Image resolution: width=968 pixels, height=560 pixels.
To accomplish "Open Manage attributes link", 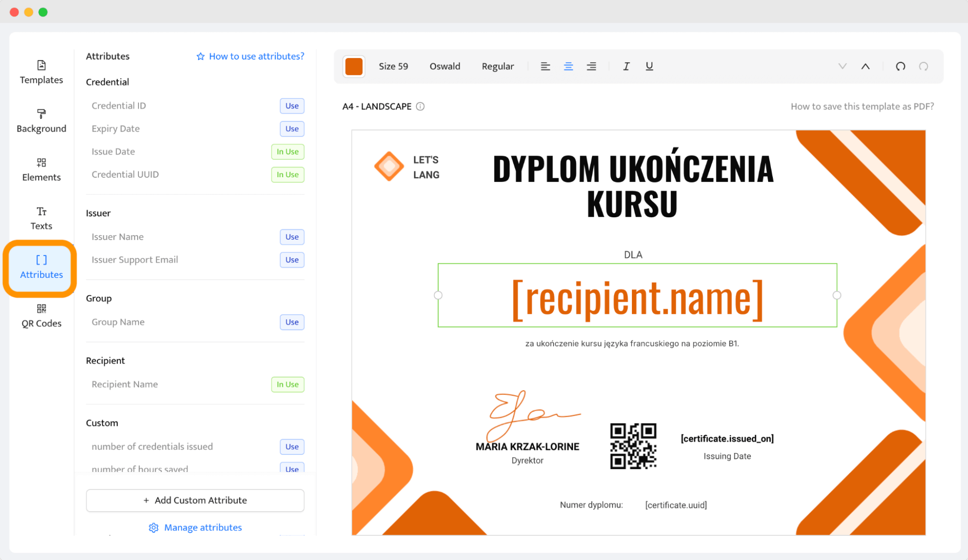I will pyautogui.click(x=195, y=528).
